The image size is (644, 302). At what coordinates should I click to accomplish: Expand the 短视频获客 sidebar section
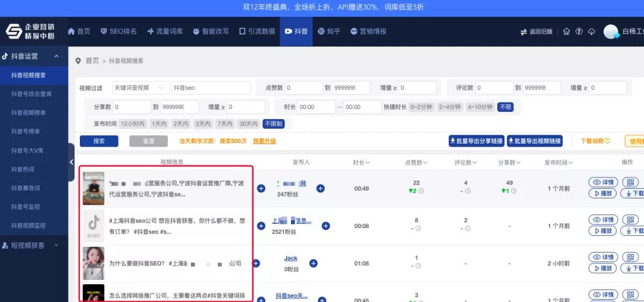pos(33,245)
